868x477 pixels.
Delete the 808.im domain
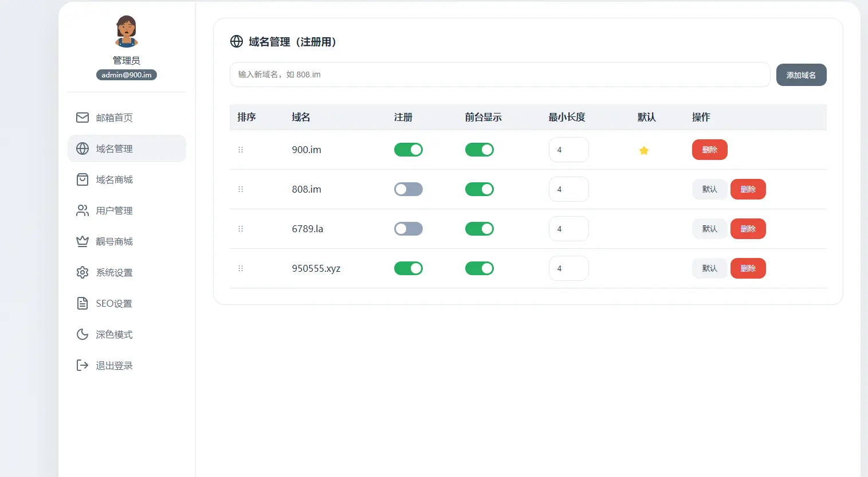pyautogui.click(x=748, y=189)
